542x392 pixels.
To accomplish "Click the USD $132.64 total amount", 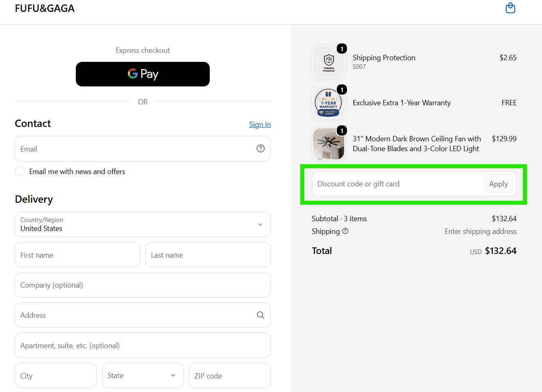I will click(493, 251).
